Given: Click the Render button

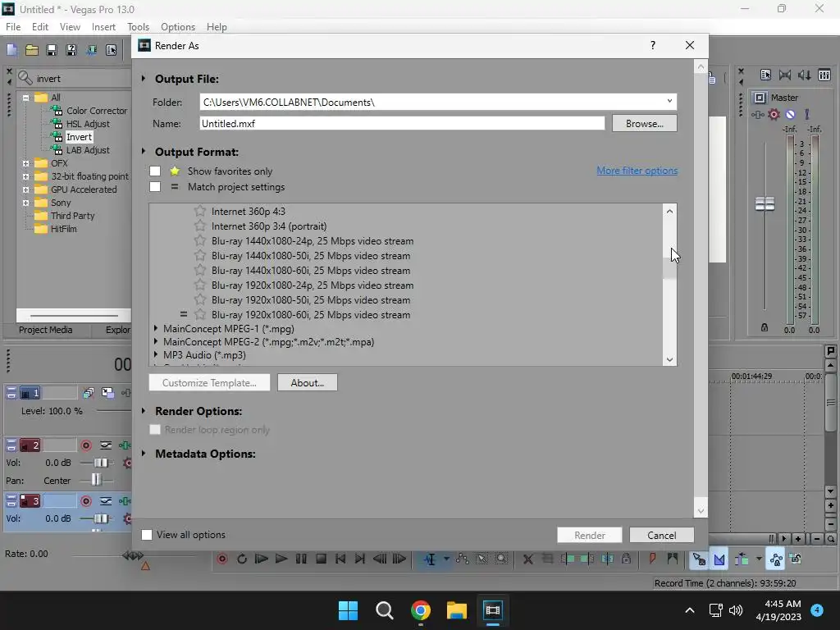Looking at the screenshot, I should point(589,535).
